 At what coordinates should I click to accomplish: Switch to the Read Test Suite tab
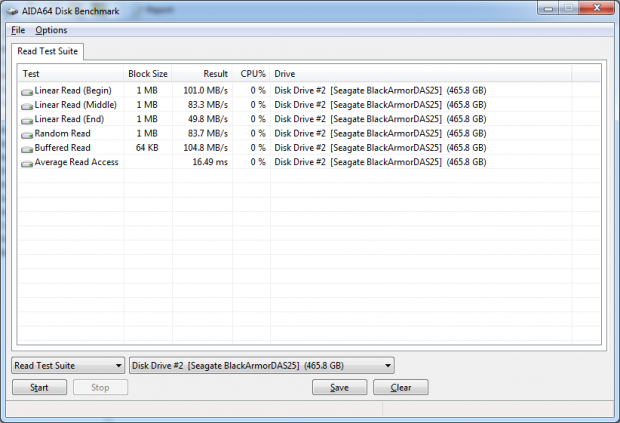[49, 51]
